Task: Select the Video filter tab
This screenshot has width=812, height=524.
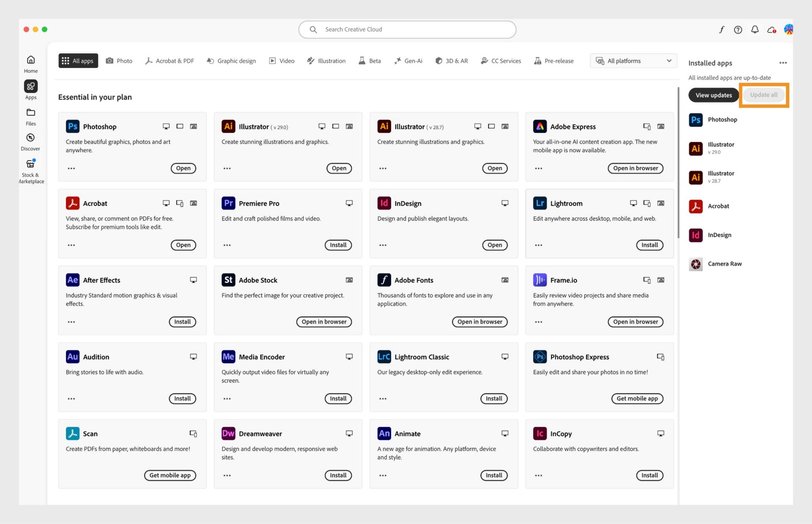Action: coord(281,60)
